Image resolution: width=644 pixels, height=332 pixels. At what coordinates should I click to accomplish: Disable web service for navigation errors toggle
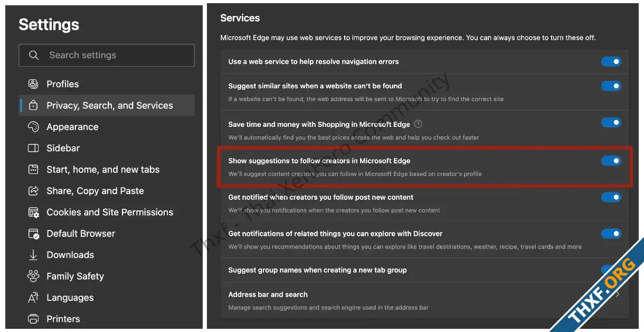(611, 62)
